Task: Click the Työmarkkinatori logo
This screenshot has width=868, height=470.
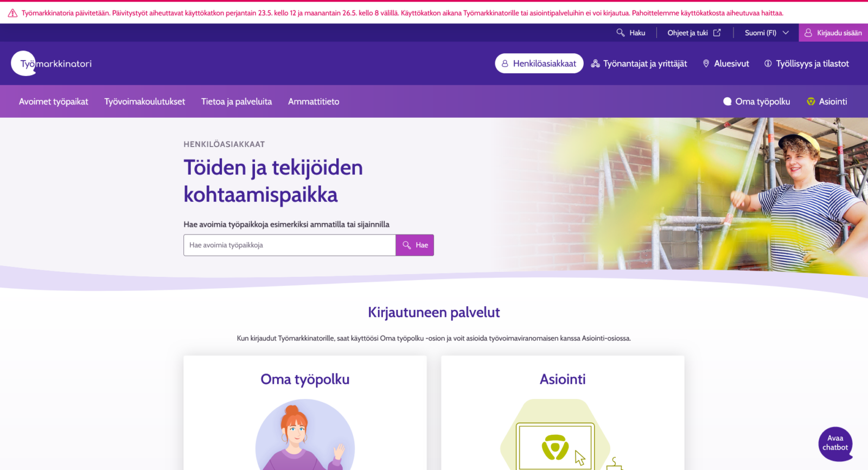Action: coord(52,63)
